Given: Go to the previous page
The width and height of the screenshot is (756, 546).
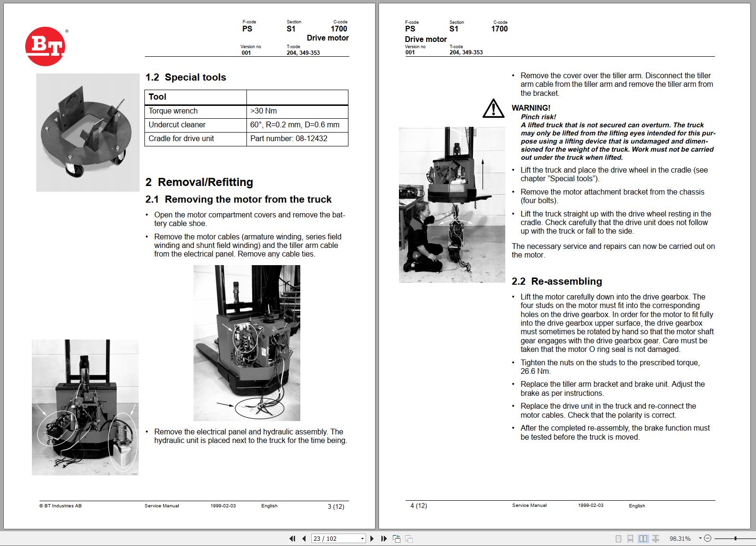Looking at the screenshot, I should (x=304, y=538).
